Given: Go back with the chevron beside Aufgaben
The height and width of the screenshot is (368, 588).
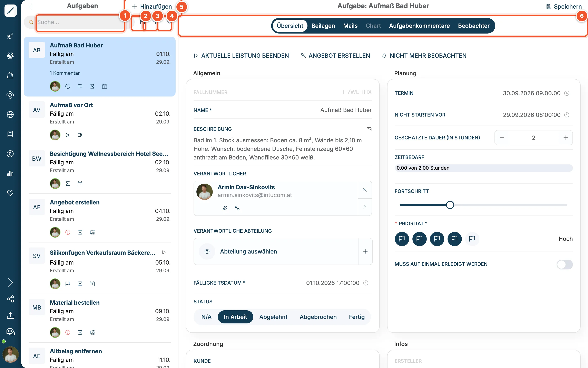Looking at the screenshot, I should tap(30, 7).
